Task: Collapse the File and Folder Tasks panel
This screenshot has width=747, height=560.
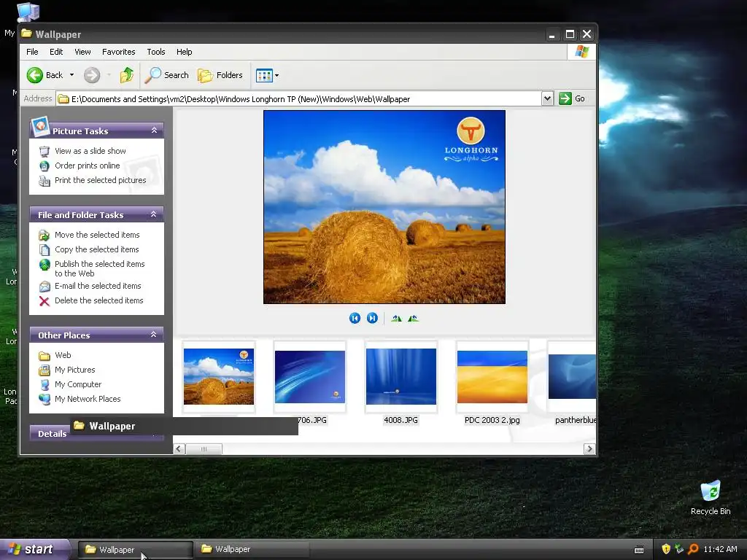Action: (153, 214)
